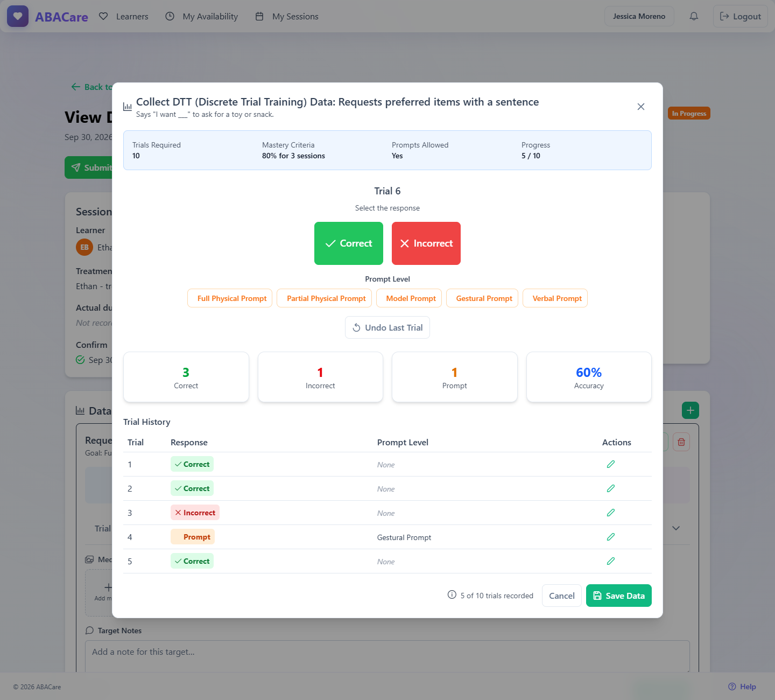Expand the trial section chevron behind dialog
775x700 pixels.
pos(676,528)
